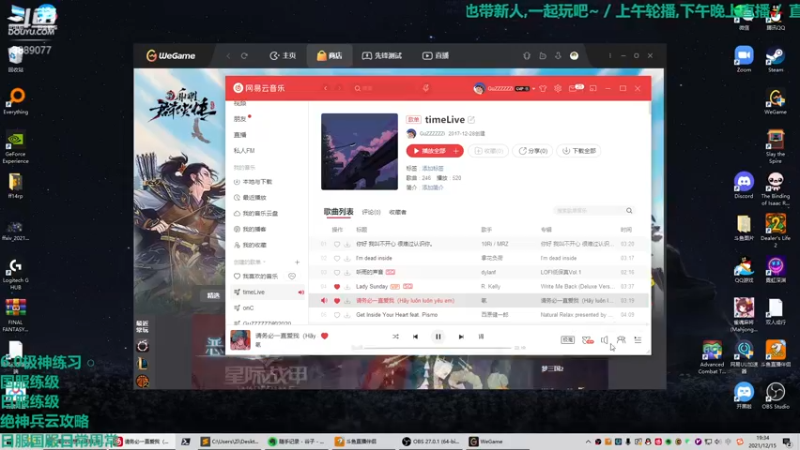
Task: Open the timeLive playlist cover image
Action: coord(359,152)
